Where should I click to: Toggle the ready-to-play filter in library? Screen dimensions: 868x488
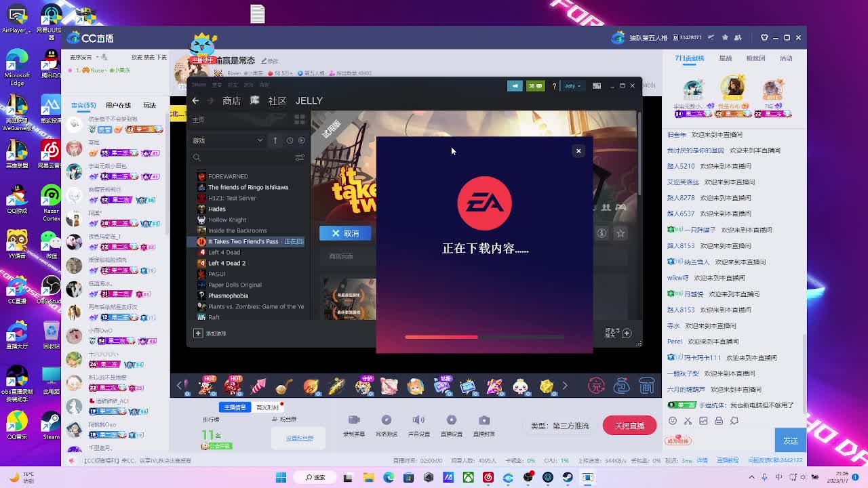pyautogui.click(x=302, y=140)
